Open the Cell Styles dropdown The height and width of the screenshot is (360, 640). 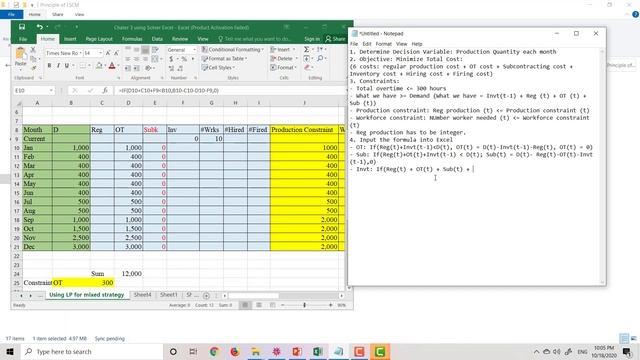pyautogui.click(x=218, y=67)
